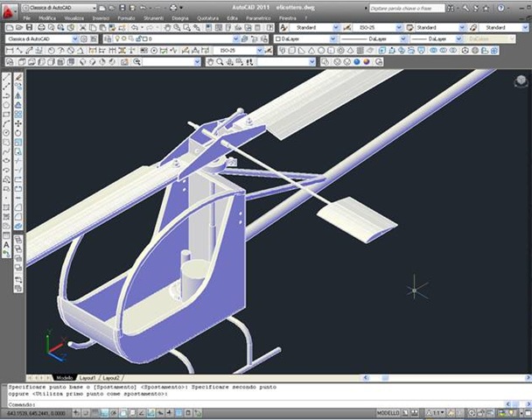
Task: Choose the Move tool in Modify toolbar
Action: 18,123
